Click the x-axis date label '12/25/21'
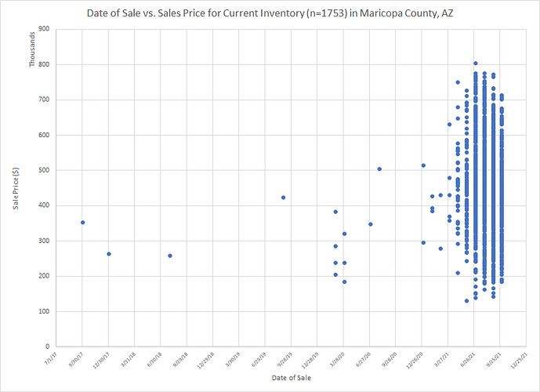The height and width of the screenshot is (392, 540). tap(519, 361)
